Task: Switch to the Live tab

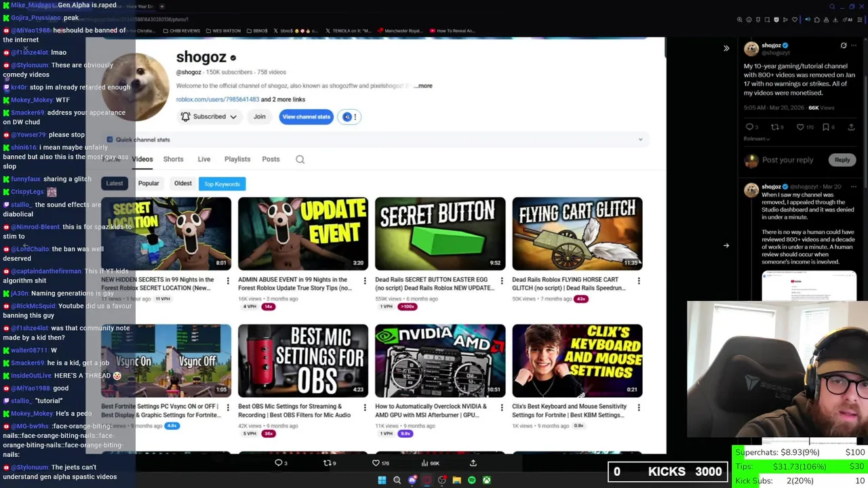Action: coord(203,159)
